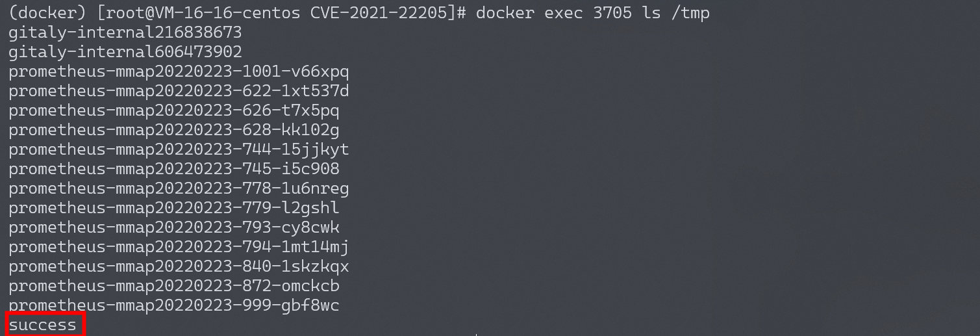Image resolution: width=980 pixels, height=336 pixels.
Task: Click the prometheus-mmap20220223-626-t7x5pq entry
Action: pyautogui.click(x=174, y=110)
